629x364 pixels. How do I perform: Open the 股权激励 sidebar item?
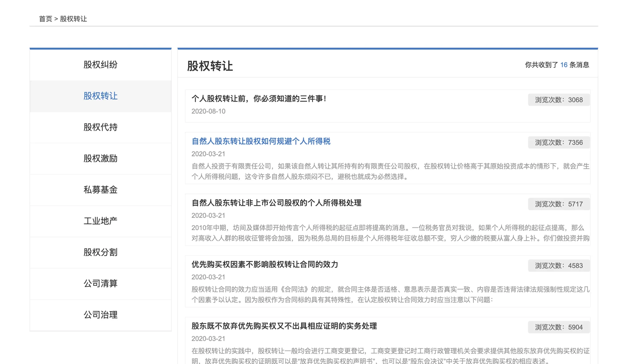tap(100, 158)
